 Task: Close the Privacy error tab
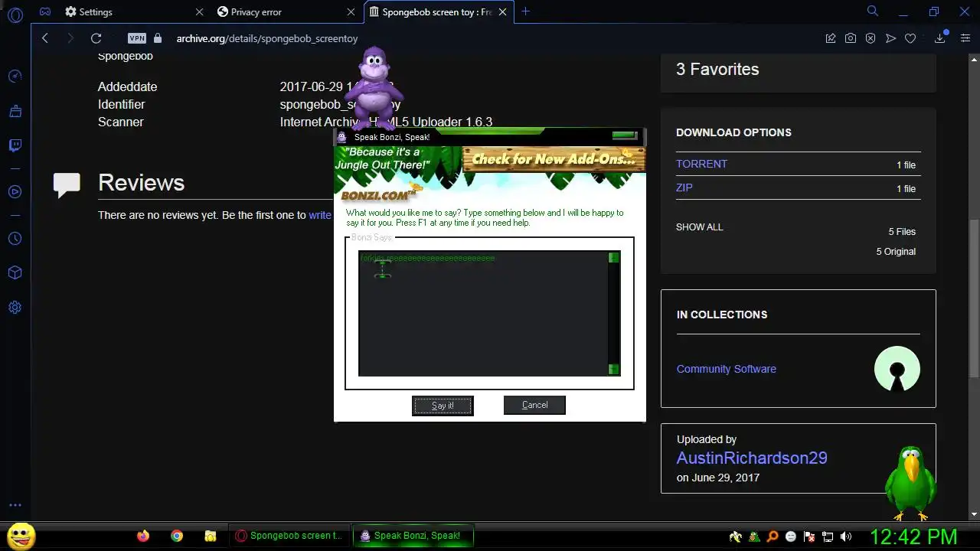(x=351, y=11)
